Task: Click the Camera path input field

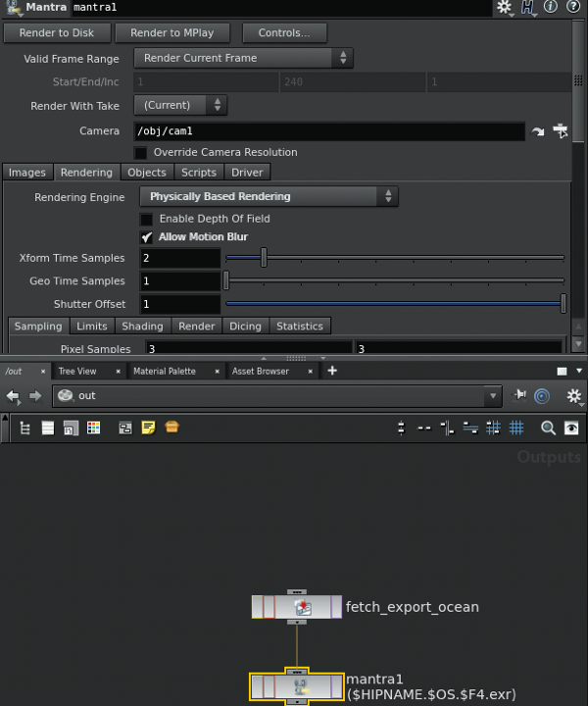Action: point(329,131)
